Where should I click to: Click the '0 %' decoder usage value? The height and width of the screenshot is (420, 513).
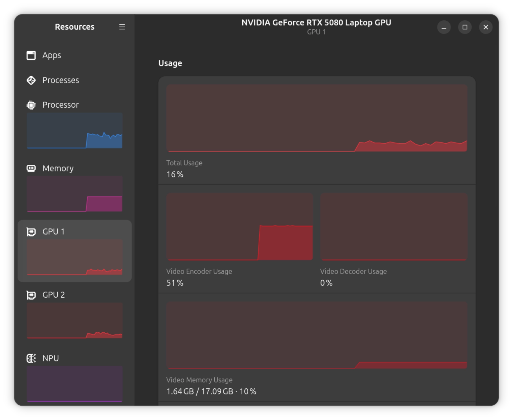click(326, 283)
